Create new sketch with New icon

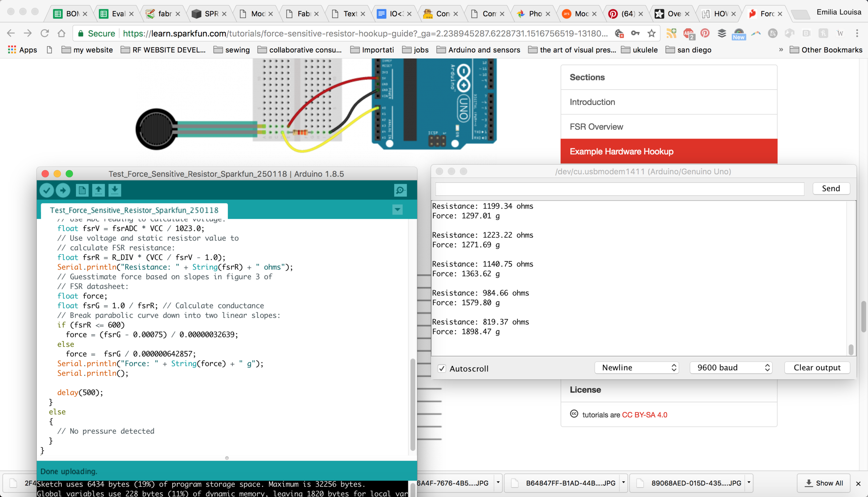pos(82,190)
